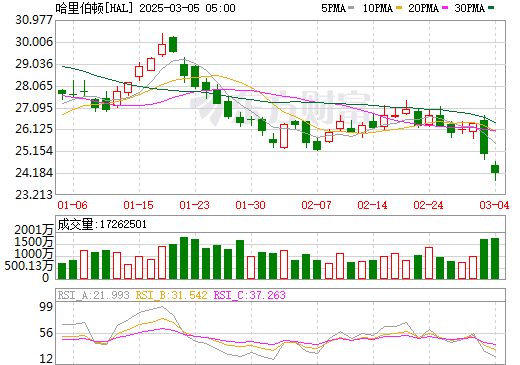Select the 03-04 date label
The image size is (520, 365).
point(494,205)
